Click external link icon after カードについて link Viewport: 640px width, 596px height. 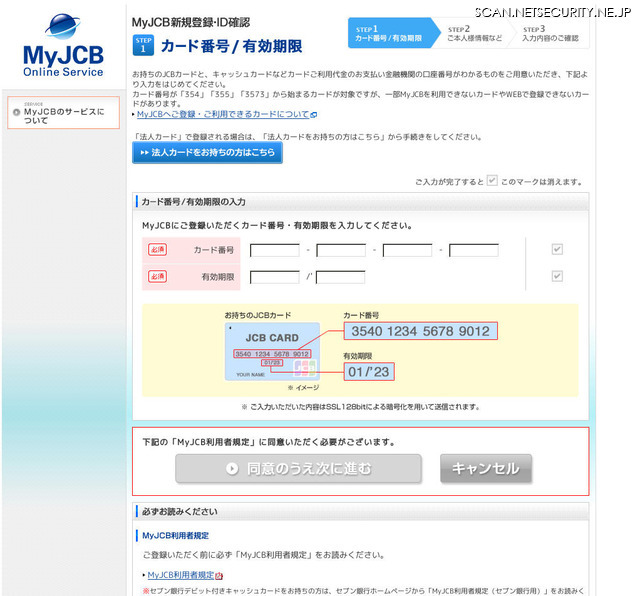coord(313,115)
